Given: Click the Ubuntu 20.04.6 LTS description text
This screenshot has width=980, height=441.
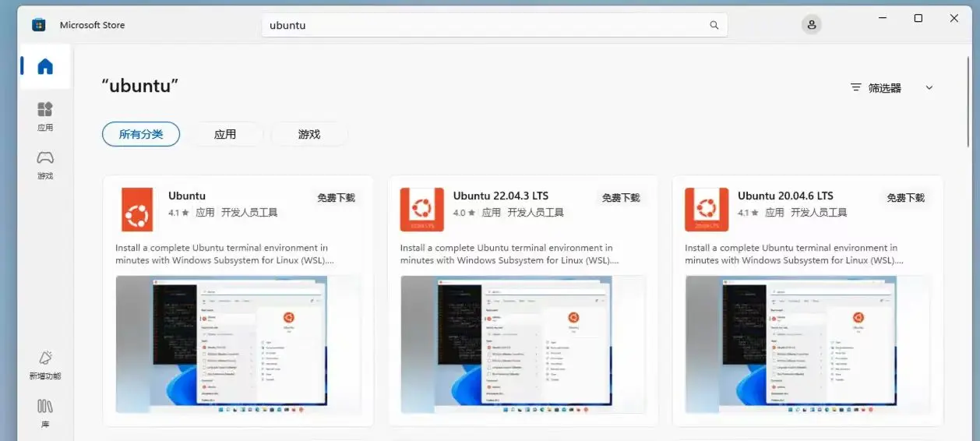Looking at the screenshot, I should click(794, 254).
